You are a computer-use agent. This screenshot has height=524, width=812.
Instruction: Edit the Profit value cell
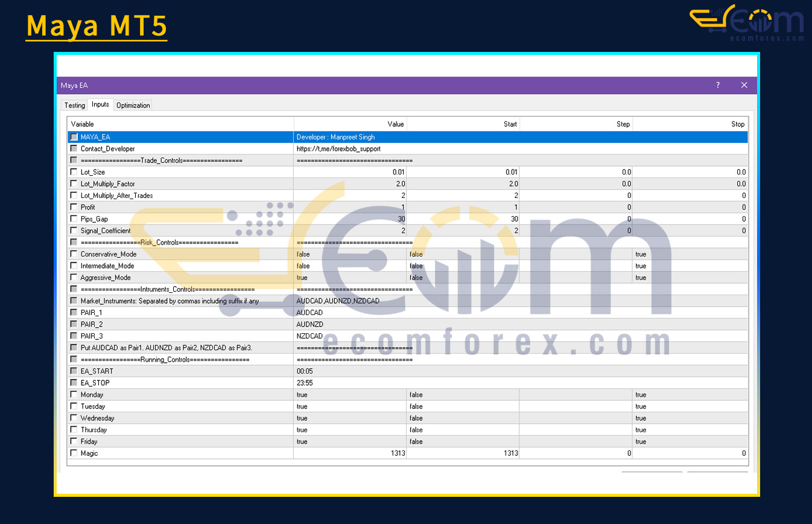point(350,207)
